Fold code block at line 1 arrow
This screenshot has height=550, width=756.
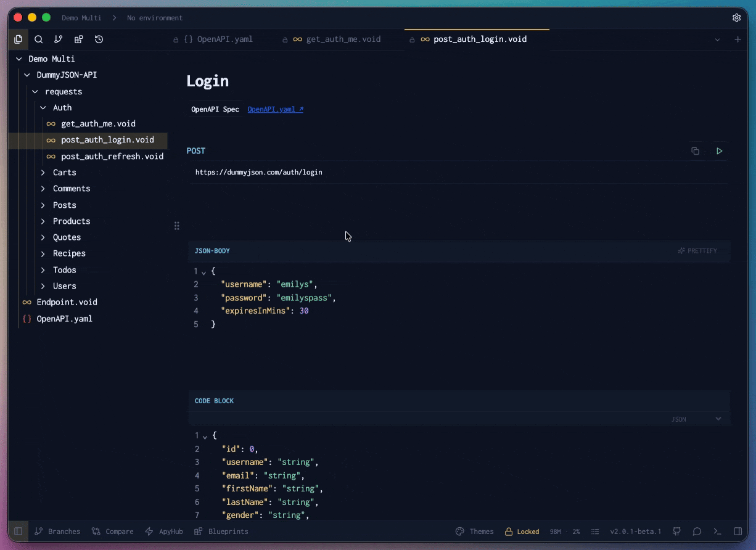(x=204, y=436)
